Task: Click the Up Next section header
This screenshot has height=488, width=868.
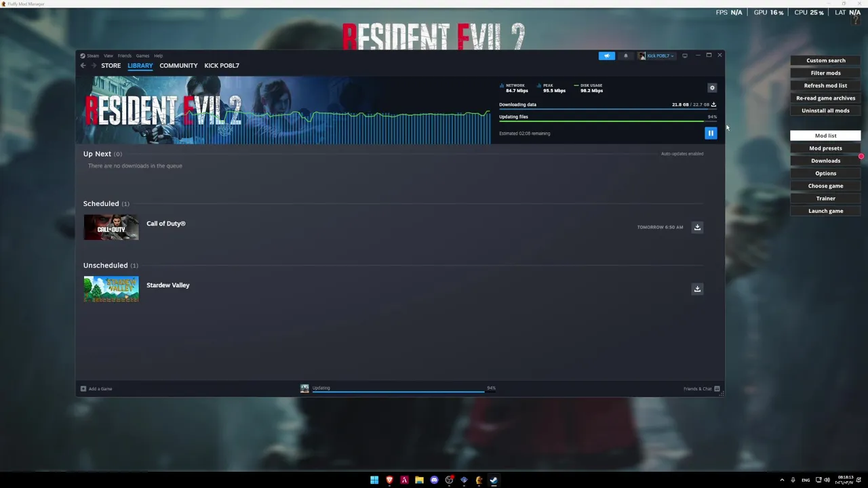Action: point(102,154)
